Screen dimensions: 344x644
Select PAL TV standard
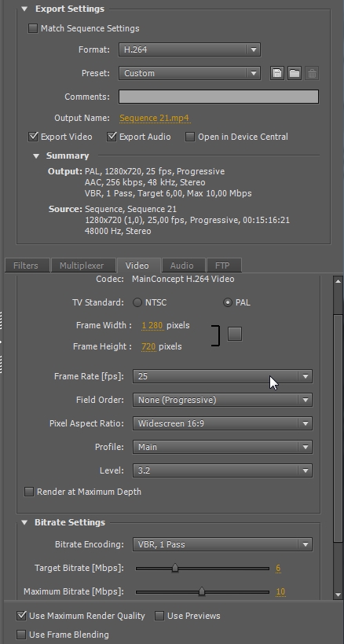[228, 302]
